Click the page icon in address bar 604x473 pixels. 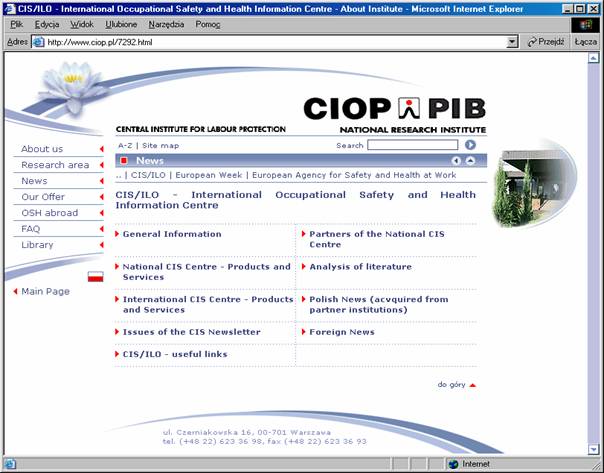(38, 42)
